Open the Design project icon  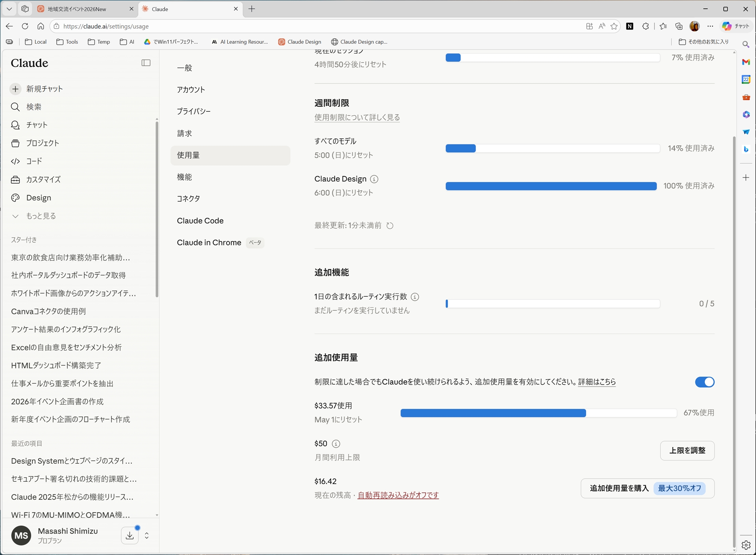pyautogui.click(x=15, y=198)
